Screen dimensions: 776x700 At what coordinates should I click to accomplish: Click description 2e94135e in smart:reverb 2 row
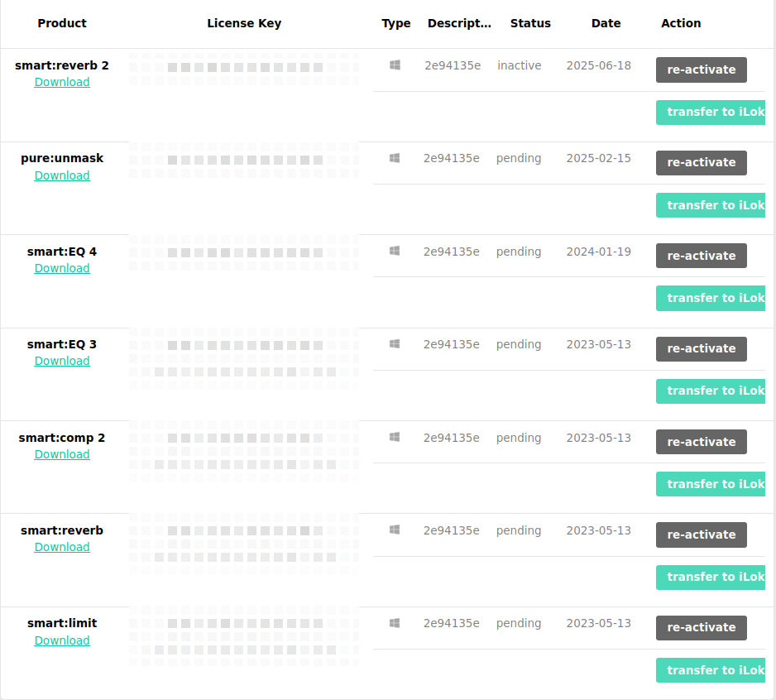pyautogui.click(x=453, y=65)
